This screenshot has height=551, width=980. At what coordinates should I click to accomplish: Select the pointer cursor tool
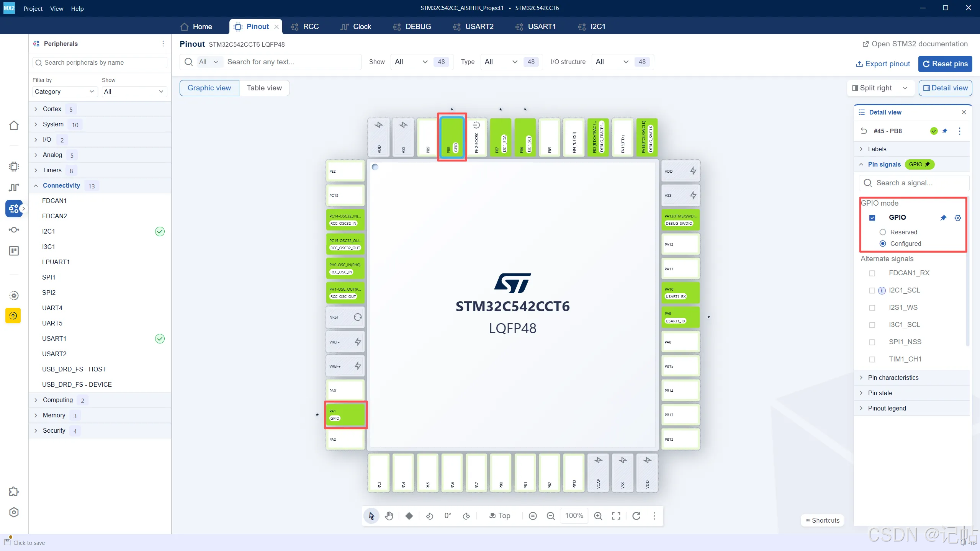pos(371,516)
